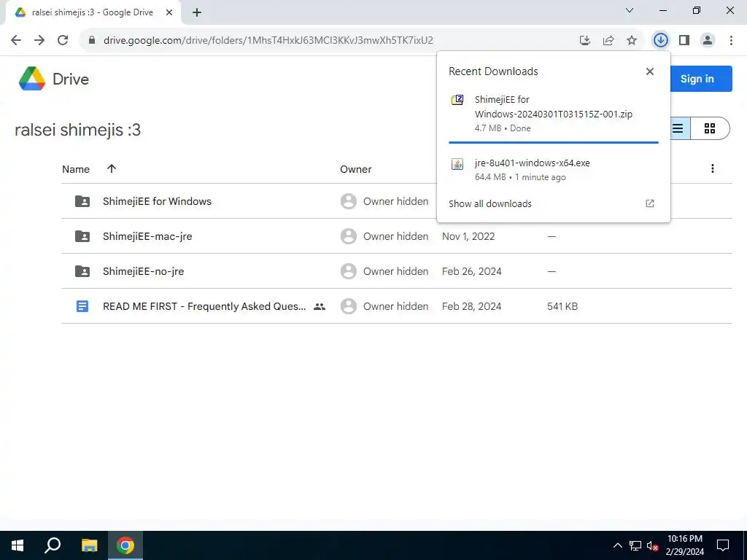Click the open-in-new-tab icon beside Show all downloads
747x560 pixels.
point(650,204)
